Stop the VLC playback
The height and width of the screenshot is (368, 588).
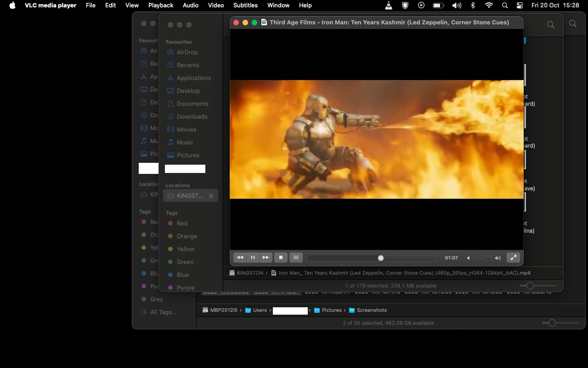(281, 258)
